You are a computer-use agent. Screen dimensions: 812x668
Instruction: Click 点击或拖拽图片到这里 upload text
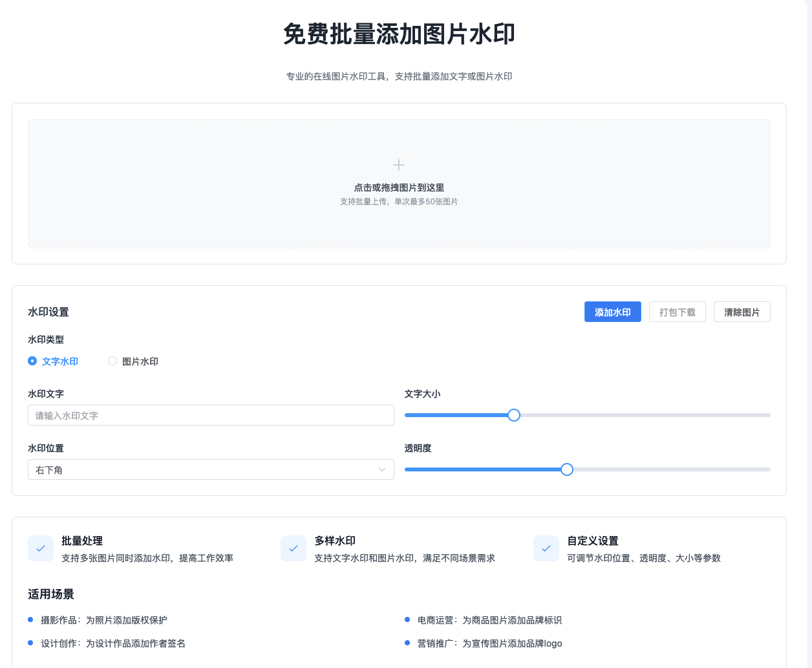pyautogui.click(x=399, y=188)
